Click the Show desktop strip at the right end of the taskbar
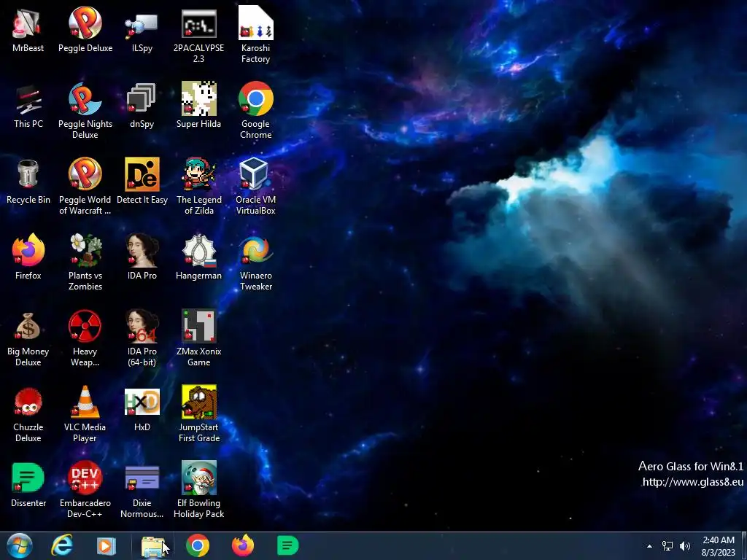747x560 pixels. coord(744,545)
